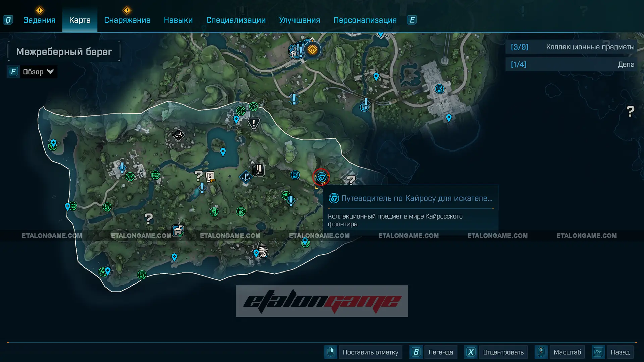Click the black shield exclamation marker
Viewport: 644px width, 362px height.
coord(254,123)
